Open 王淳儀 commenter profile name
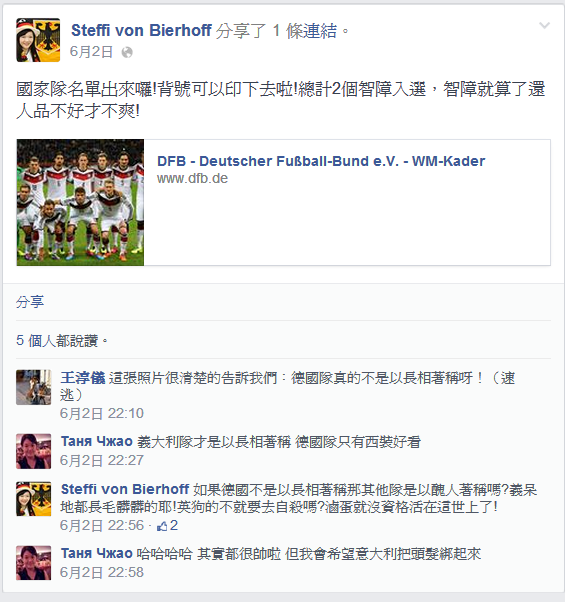Image resolution: width=565 pixels, height=602 pixels. 83,378
